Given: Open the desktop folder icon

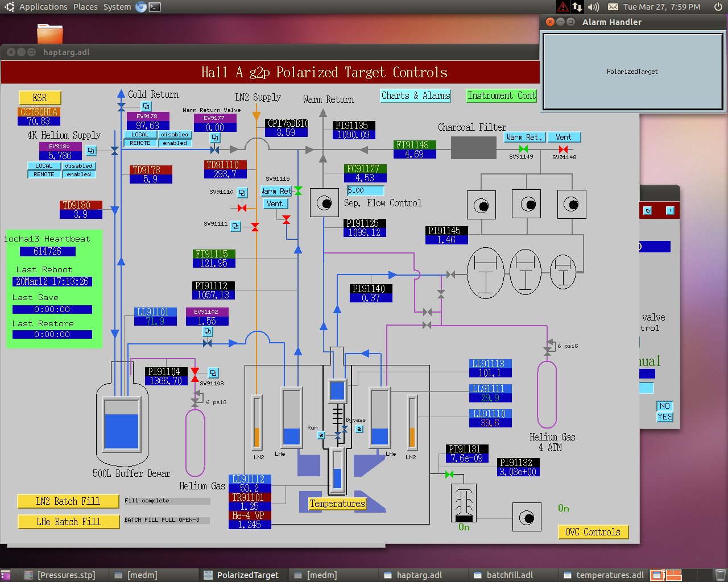Looking at the screenshot, I should click(50, 34).
